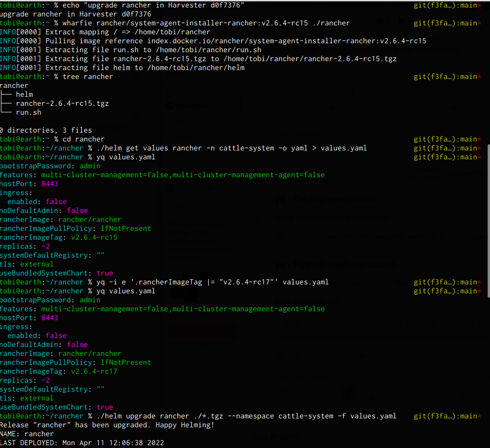Viewport: 490px width, 448px height.
Task: Click the "NAME: rancher" output line
Action: (27, 434)
